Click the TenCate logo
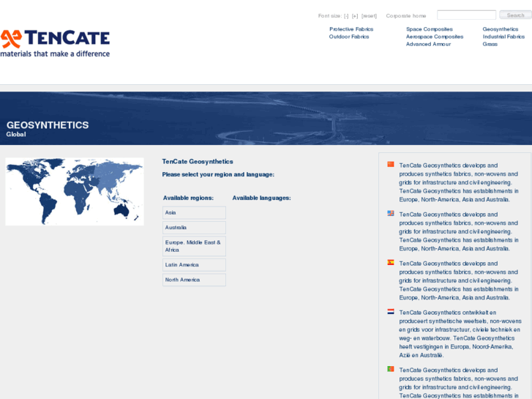This screenshot has height=399, width=532. coord(55,43)
